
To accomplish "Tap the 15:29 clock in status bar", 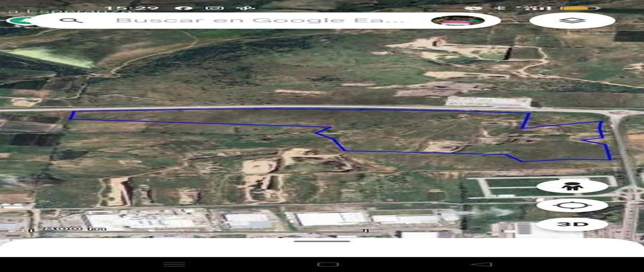I will click(131, 8).
